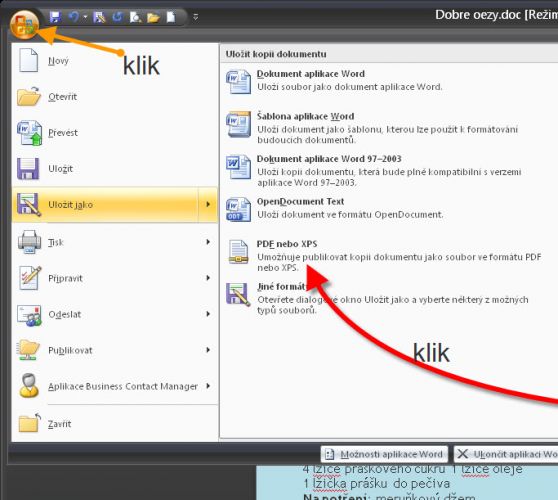Image resolution: width=558 pixels, height=500 pixels.
Task: Click the Uložit jako floppy-pencil icon
Action: pos(29,205)
